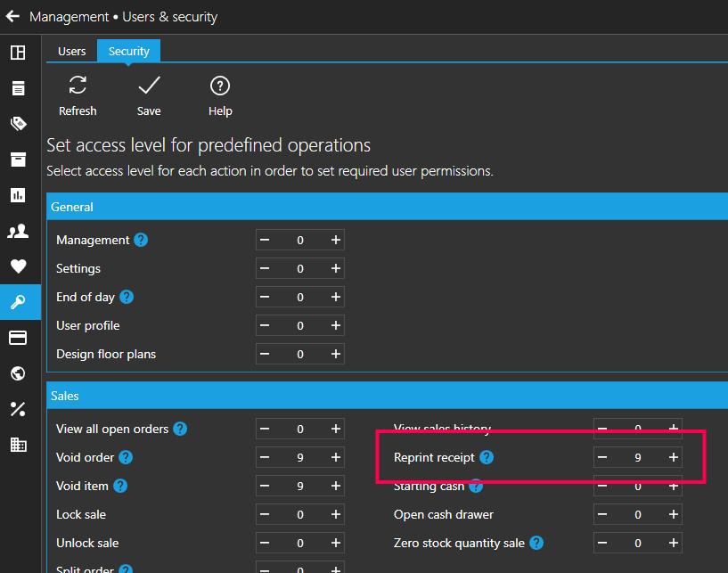728x573 pixels.
Task: Show help for Reprint receipt
Action: (x=486, y=457)
